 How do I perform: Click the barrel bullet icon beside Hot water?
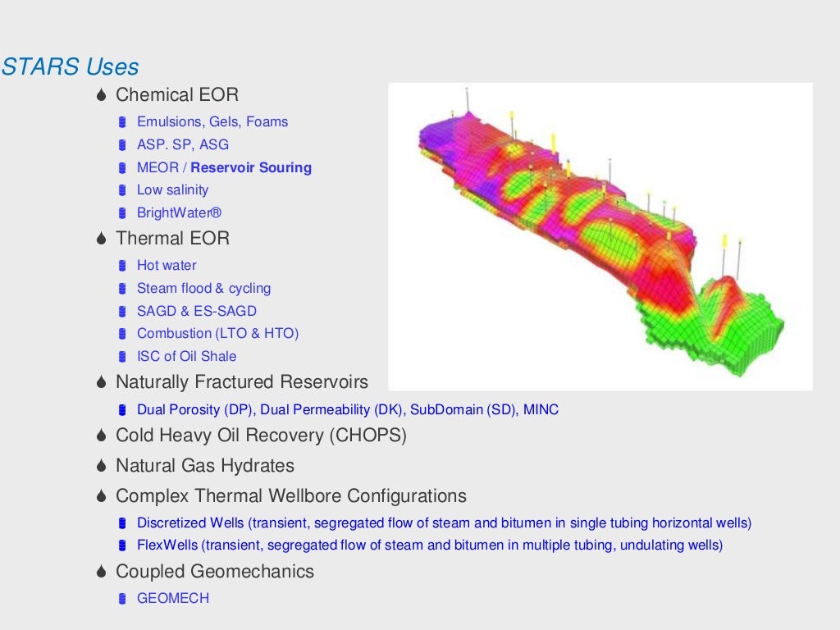click(x=122, y=266)
